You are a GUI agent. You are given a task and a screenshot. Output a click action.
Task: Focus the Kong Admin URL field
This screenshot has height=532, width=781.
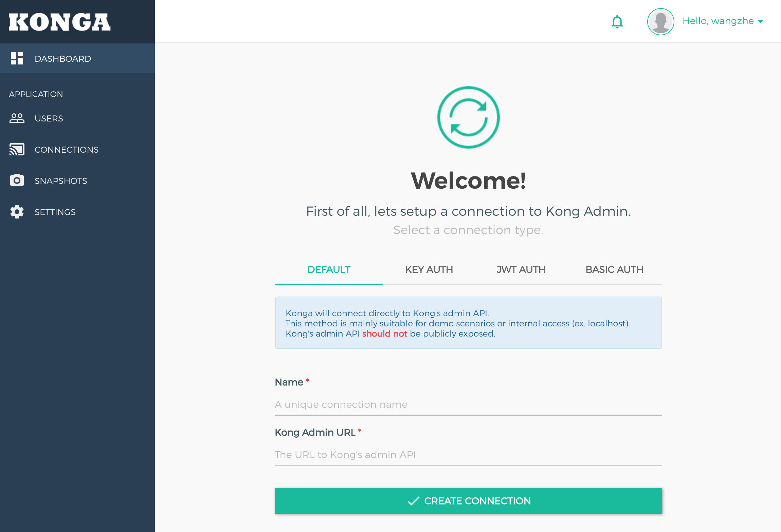(468, 455)
